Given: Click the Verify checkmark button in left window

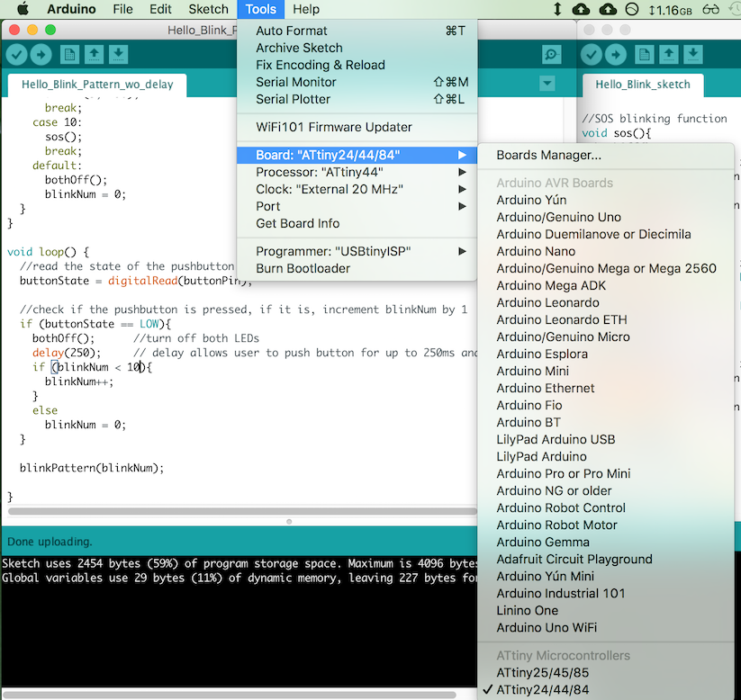Looking at the screenshot, I should pos(16,55).
